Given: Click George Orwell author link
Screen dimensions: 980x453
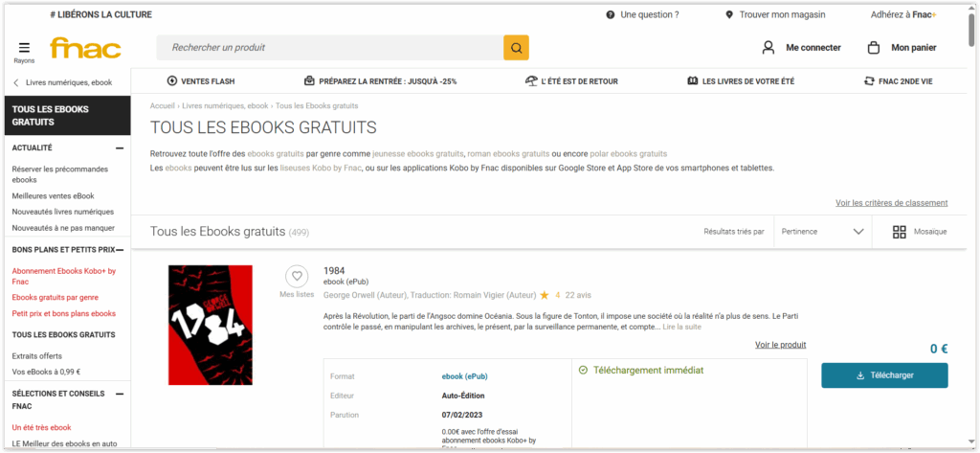Looking at the screenshot, I should 366,295.
